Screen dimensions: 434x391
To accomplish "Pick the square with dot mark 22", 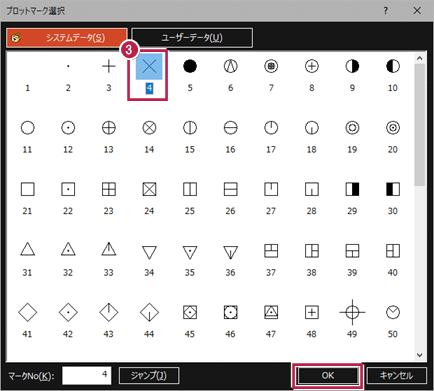I will point(68,189).
